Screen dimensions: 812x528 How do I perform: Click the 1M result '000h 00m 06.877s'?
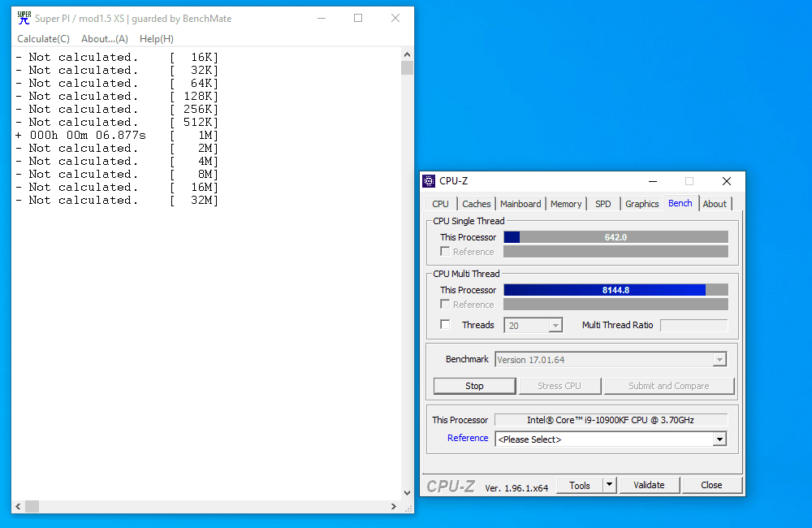point(88,135)
